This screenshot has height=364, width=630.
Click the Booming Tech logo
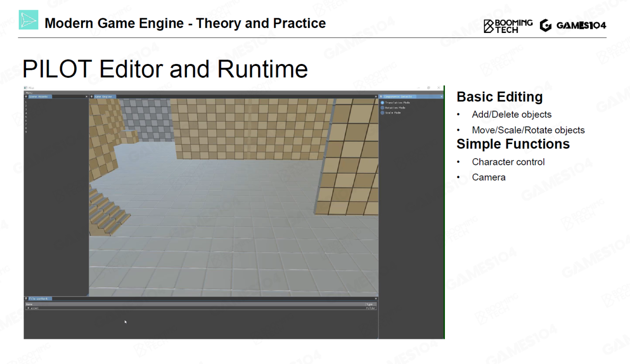point(508,26)
